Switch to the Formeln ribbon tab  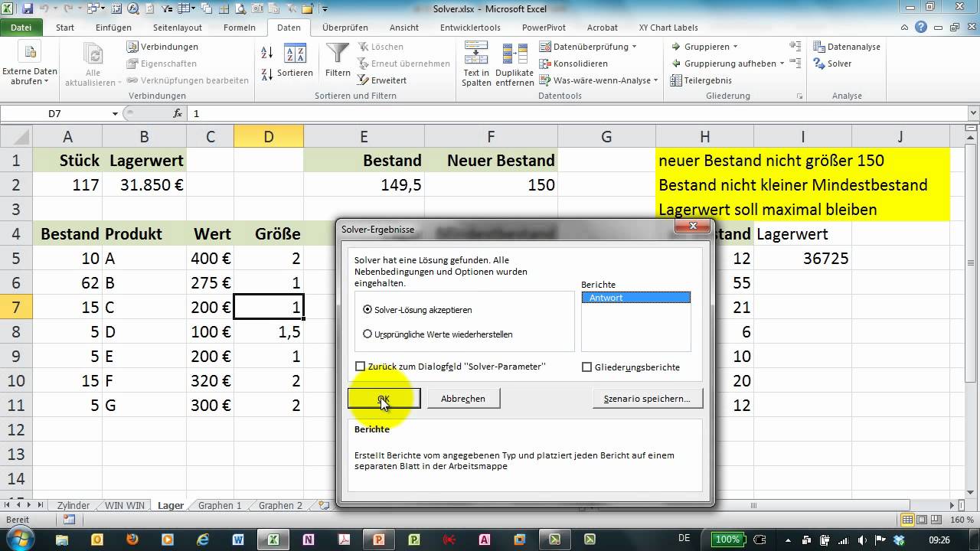pos(240,28)
